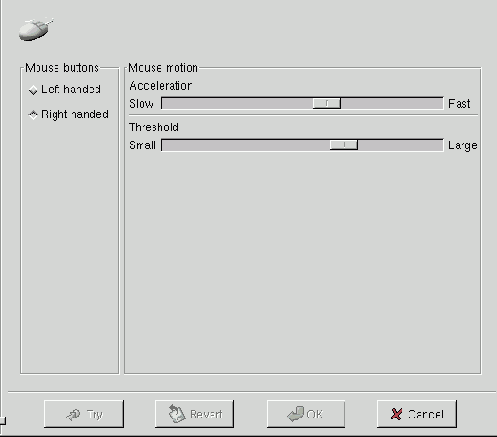This screenshot has height=437, width=497.
Task: Click the Revert button
Action: click(194, 414)
